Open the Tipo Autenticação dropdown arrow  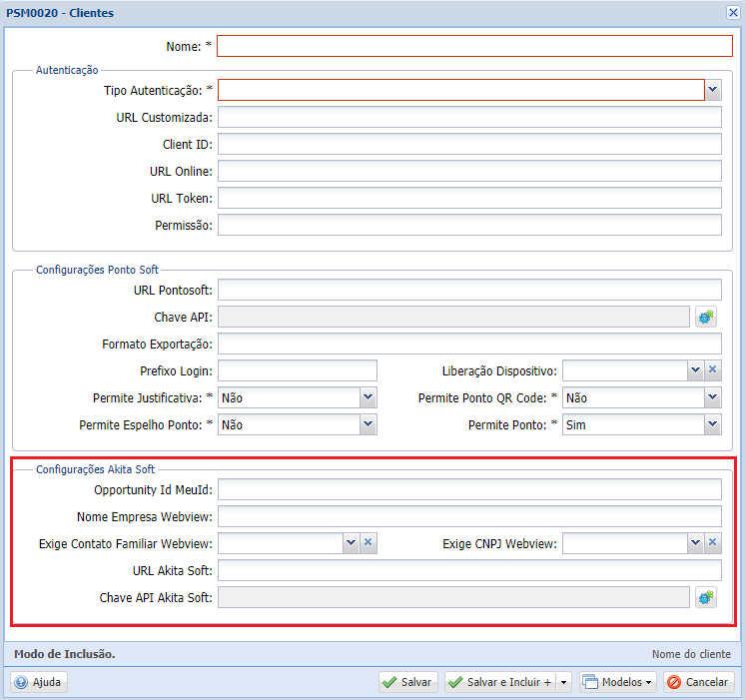713,90
